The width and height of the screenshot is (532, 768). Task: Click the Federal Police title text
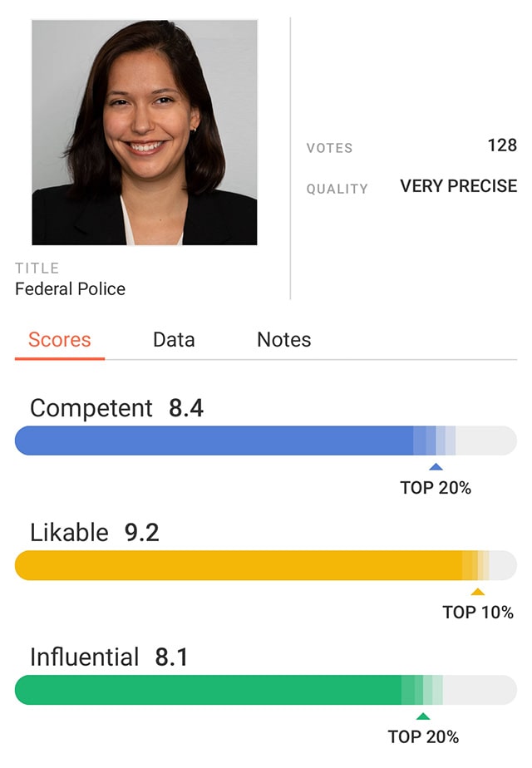[71, 289]
